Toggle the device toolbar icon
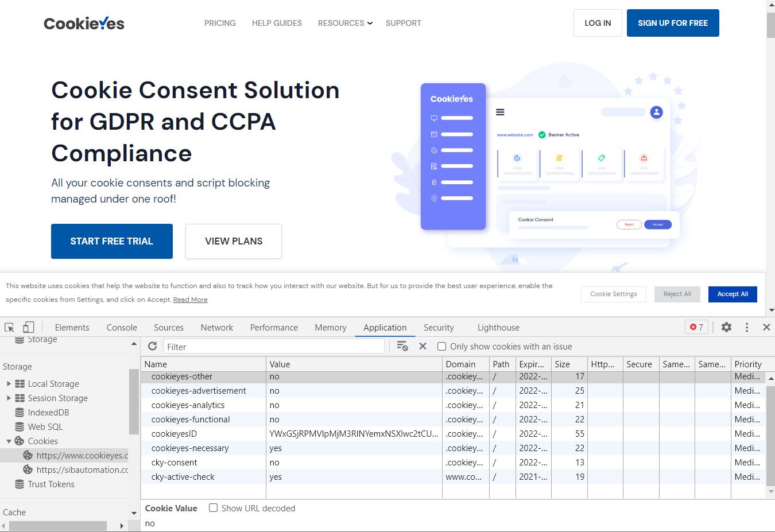This screenshot has width=775, height=532. tap(28, 327)
